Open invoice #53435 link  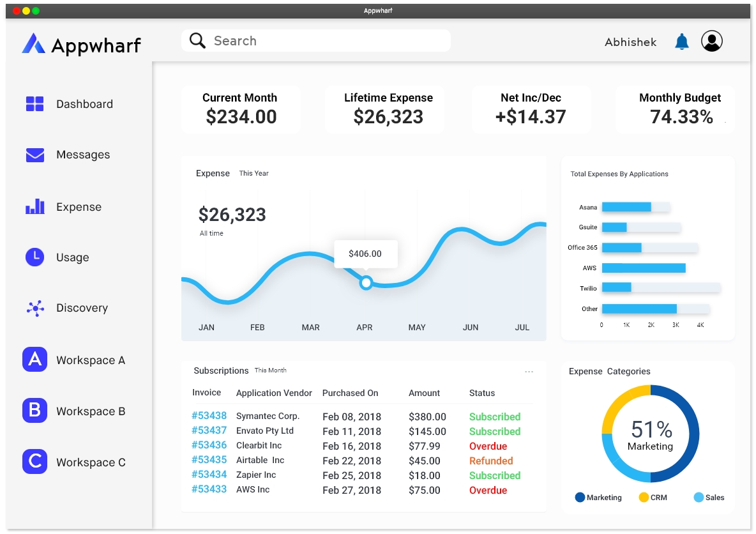[x=209, y=459]
